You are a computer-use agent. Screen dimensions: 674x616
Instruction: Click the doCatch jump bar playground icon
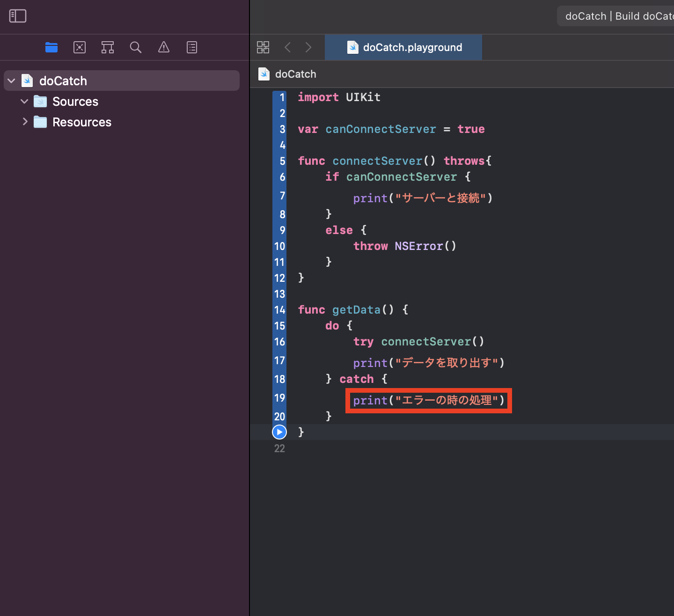point(264,74)
